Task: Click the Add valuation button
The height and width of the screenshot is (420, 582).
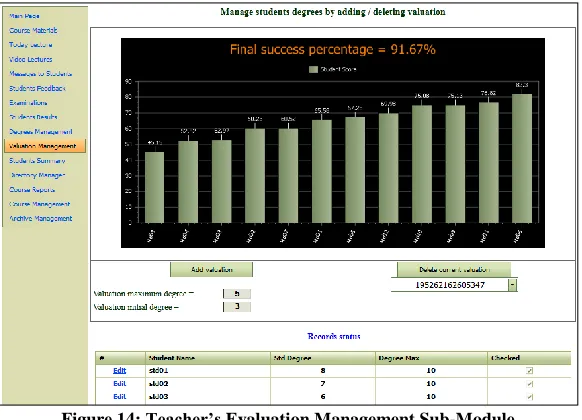Action: point(212,270)
